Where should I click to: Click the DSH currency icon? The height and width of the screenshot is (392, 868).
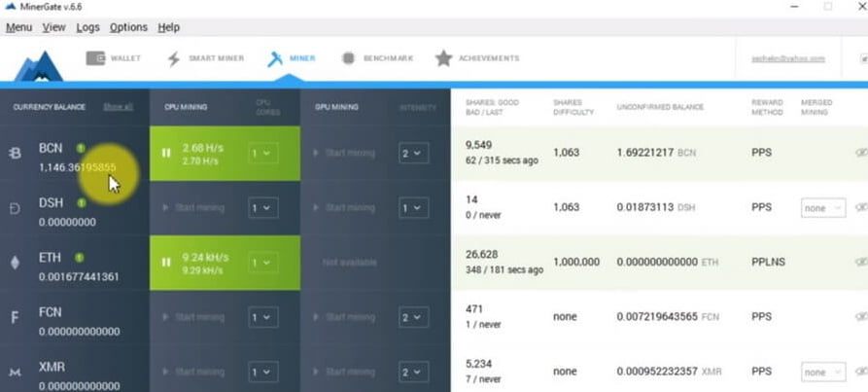click(x=15, y=209)
